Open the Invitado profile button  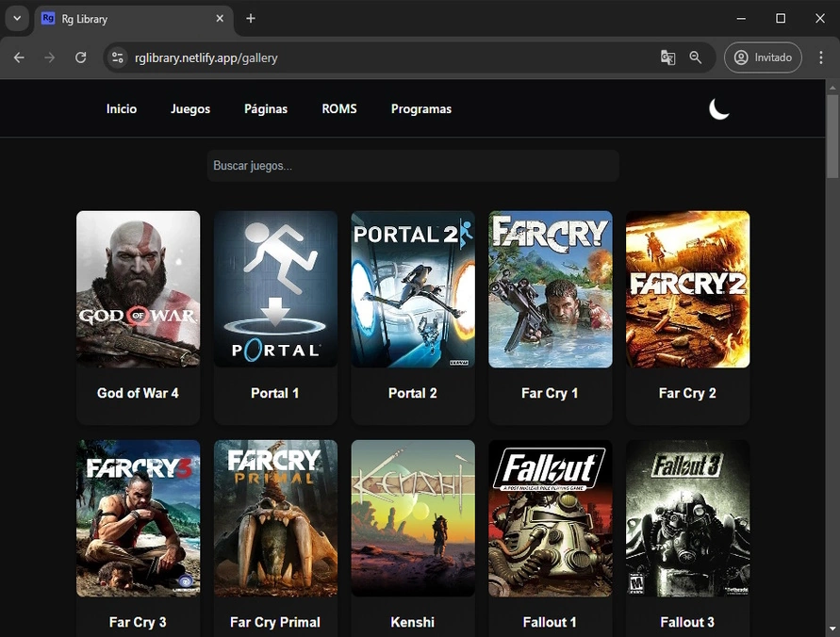(763, 57)
